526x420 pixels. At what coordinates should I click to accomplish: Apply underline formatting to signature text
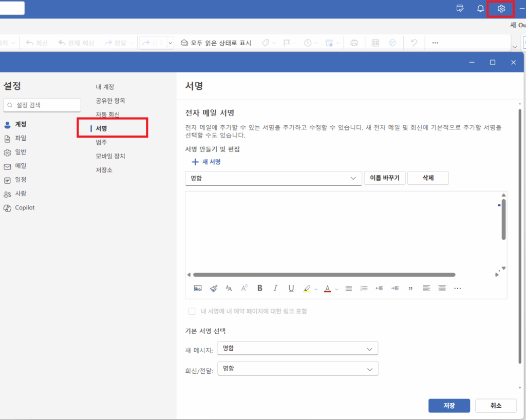coord(291,288)
